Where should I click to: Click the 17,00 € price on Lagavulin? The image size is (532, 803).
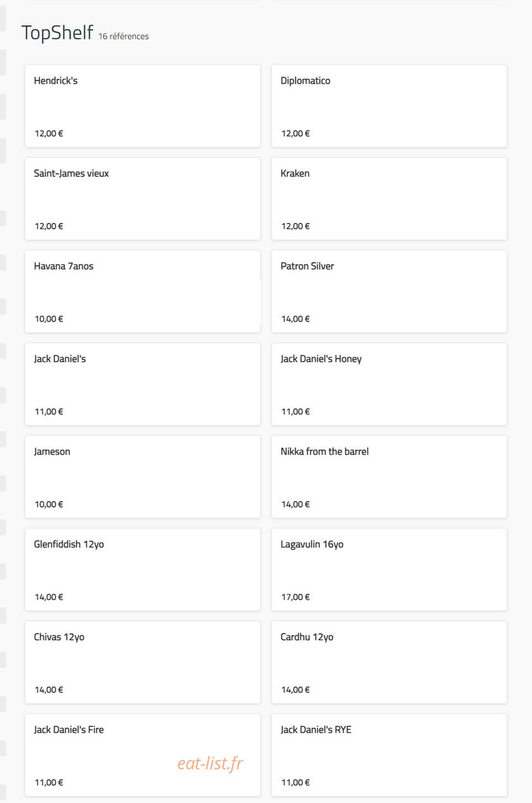click(296, 597)
